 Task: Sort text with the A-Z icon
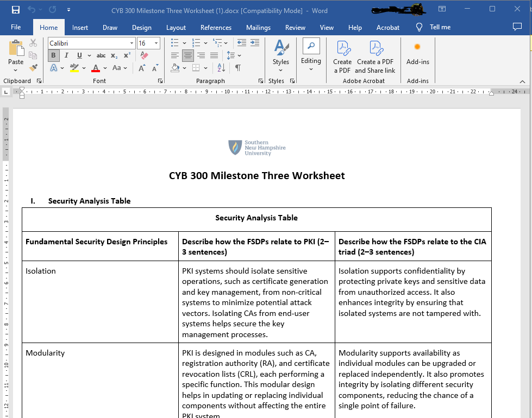click(221, 68)
